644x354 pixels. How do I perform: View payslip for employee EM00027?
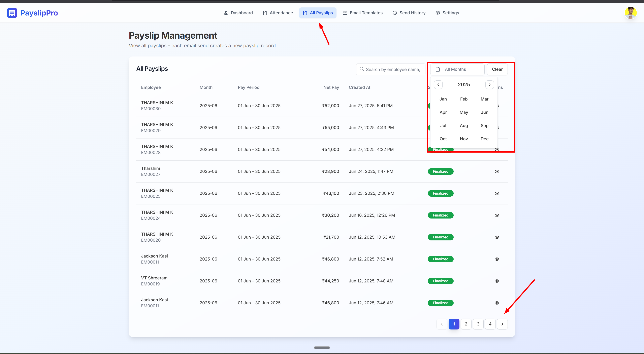click(x=497, y=171)
